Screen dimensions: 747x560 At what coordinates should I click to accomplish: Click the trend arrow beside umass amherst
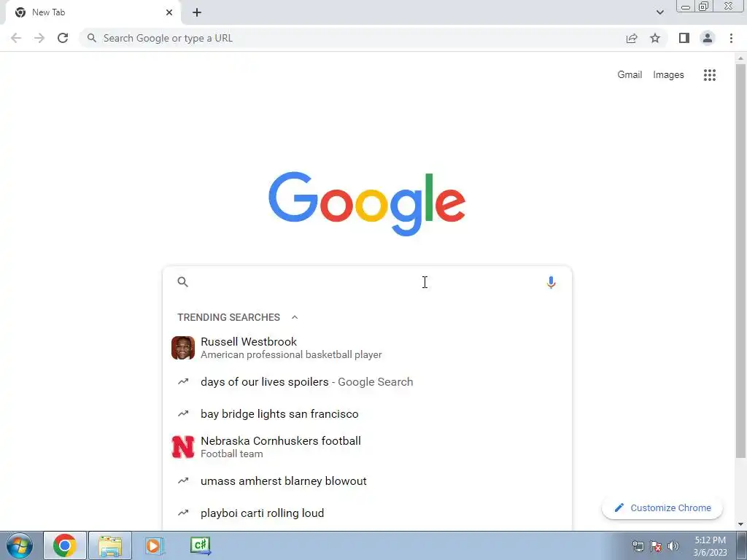[183, 481]
